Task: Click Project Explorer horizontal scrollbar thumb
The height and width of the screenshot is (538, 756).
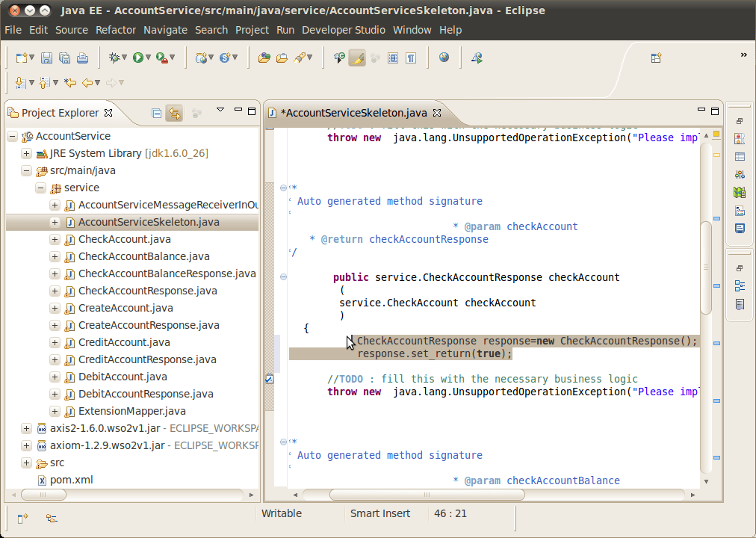Action: pos(43,495)
